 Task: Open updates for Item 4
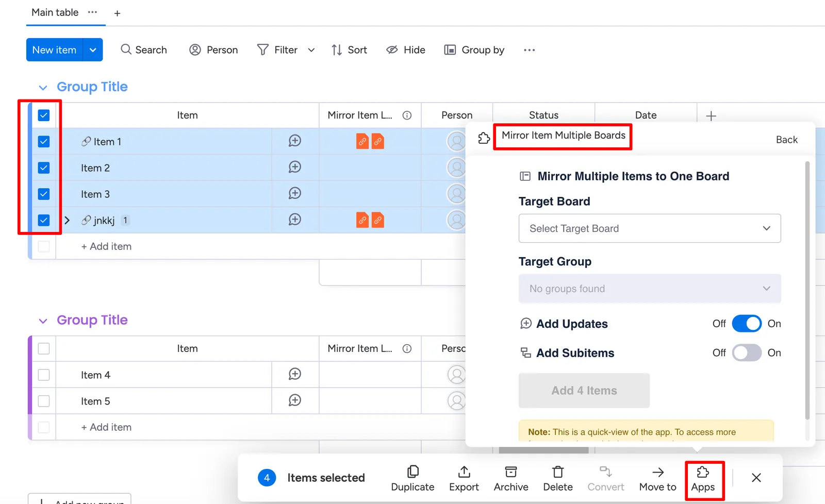point(295,374)
